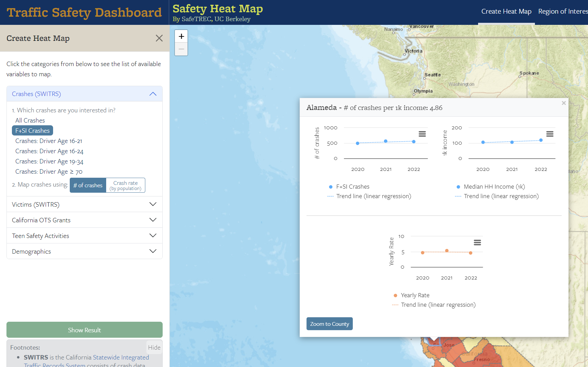Zoom out on the map
Viewport: 588px width, 367px height.
tap(181, 49)
